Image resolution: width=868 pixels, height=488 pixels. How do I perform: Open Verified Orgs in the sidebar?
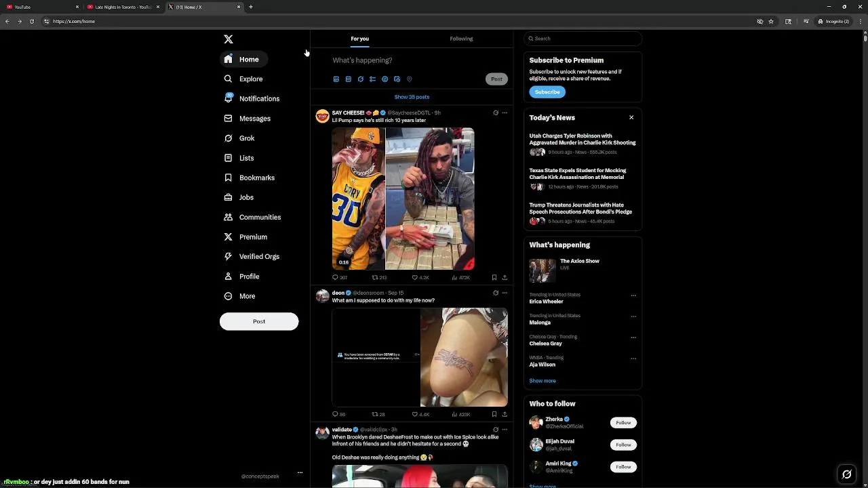252,256
